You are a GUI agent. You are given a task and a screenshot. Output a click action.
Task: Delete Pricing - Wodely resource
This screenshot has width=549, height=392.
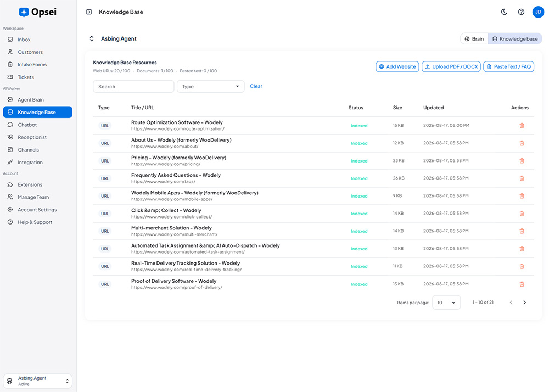pyautogui.click(x=522, y=161)
